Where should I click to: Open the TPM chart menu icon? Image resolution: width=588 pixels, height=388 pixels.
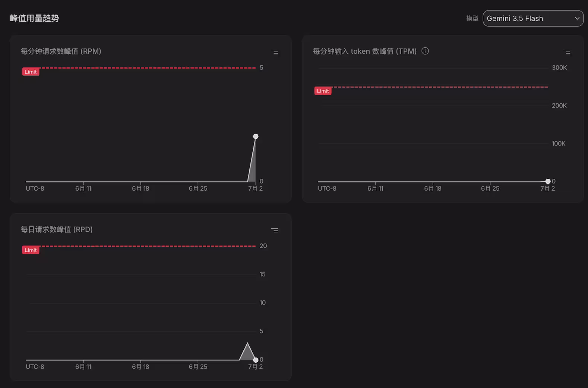point(567,52)
